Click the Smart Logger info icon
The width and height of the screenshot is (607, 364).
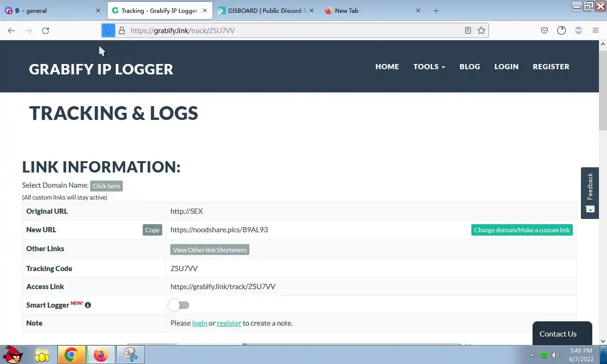[x=88, y=305]
